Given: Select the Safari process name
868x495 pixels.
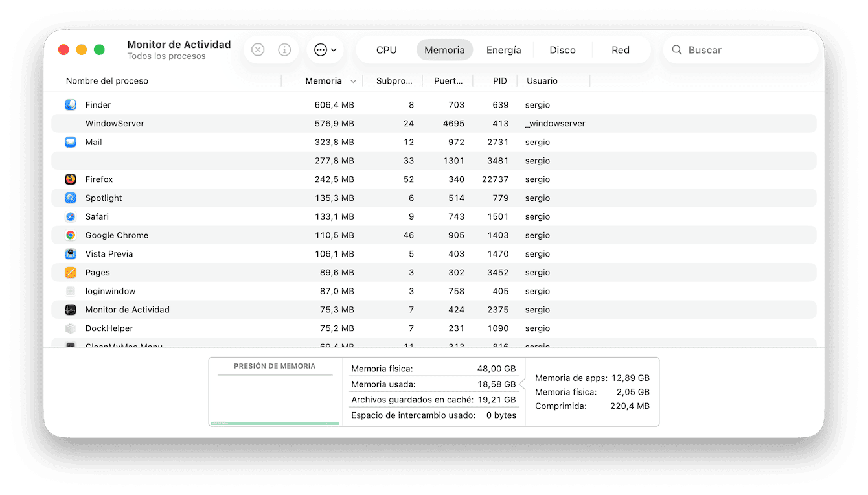Looking at the screenshot, I should pyautogui.click(x=97, y=216).
